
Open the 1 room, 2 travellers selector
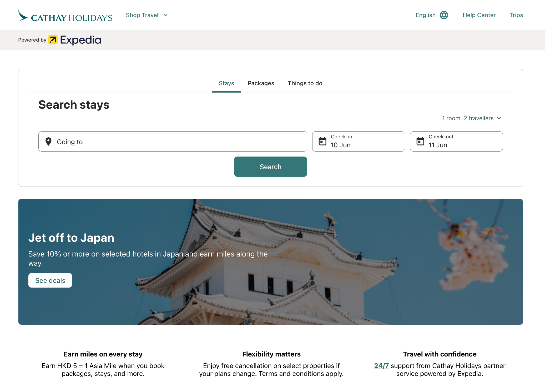471,118
